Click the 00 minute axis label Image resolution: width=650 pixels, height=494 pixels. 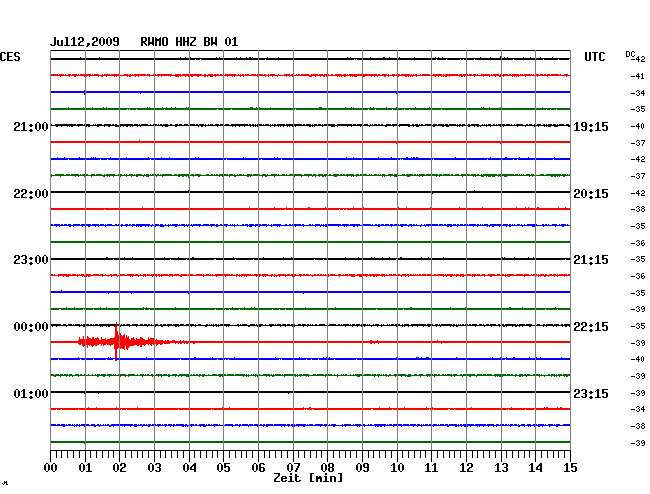(x=51, y=468)
